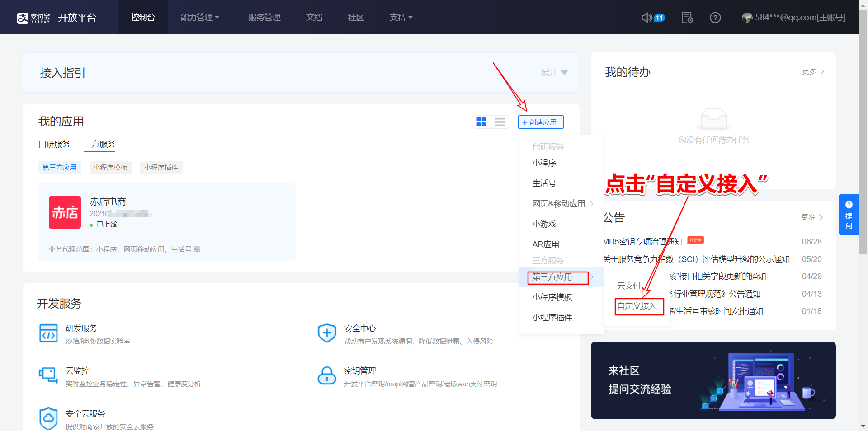
Task: Open MD5密钥专项治理通知 announcement
Action: tap(643, 242)
